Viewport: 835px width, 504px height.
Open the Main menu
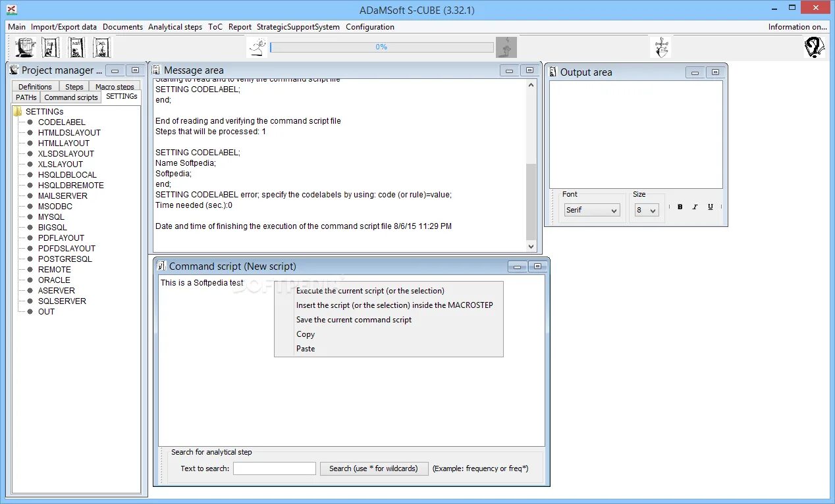pyautogui.click(x=17, y=27)
